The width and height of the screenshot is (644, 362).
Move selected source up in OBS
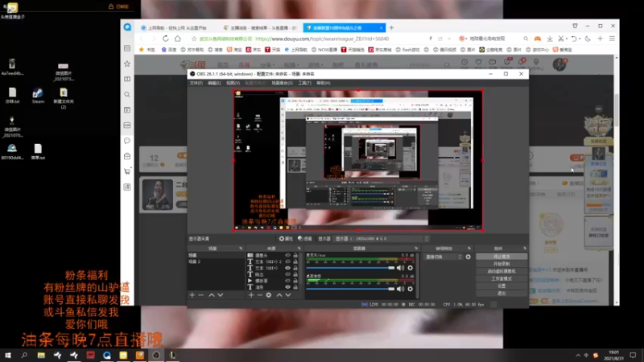tap(279, 295)
